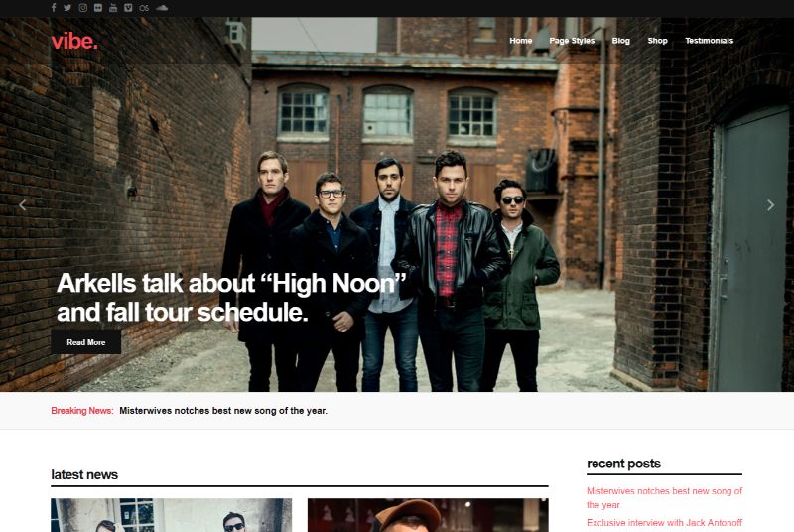The width and height of the screenshot is (794, 532).
Task: Click the vibe. site logo
Action: click(x=74, y=41)
